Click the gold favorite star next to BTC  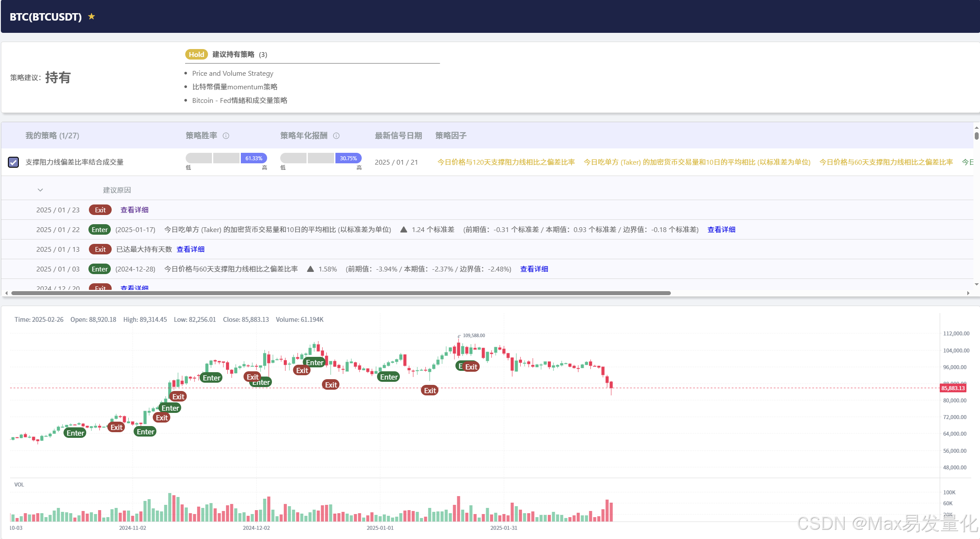point(91,17)
